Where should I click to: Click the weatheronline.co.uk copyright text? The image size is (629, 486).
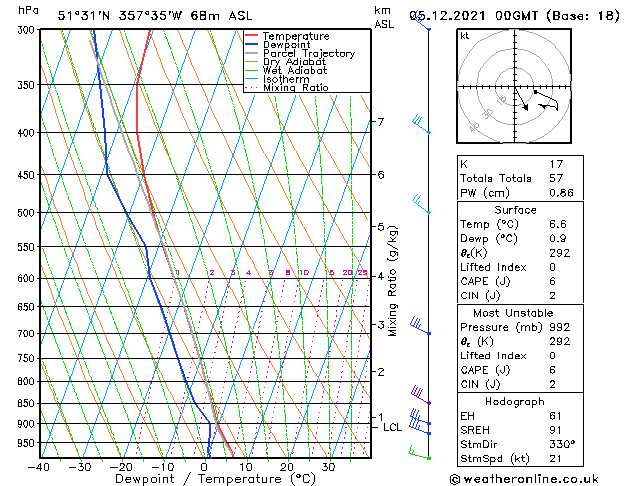pyautogui.click(x=524, y=479)
